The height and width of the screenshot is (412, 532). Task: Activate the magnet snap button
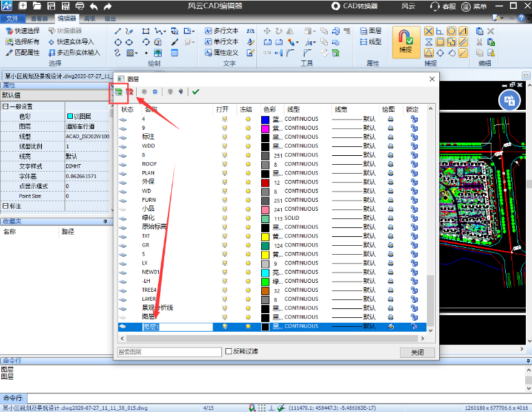click(x=406, y=41)
